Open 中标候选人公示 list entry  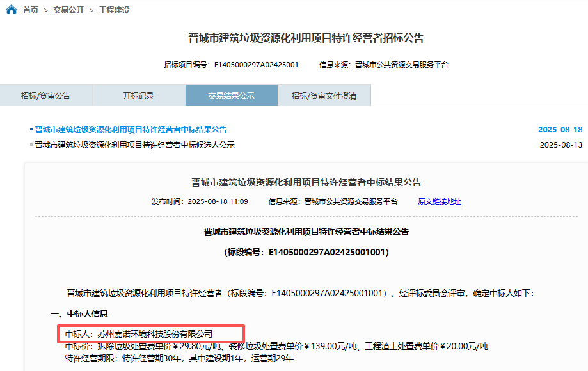tap(134, 145)
